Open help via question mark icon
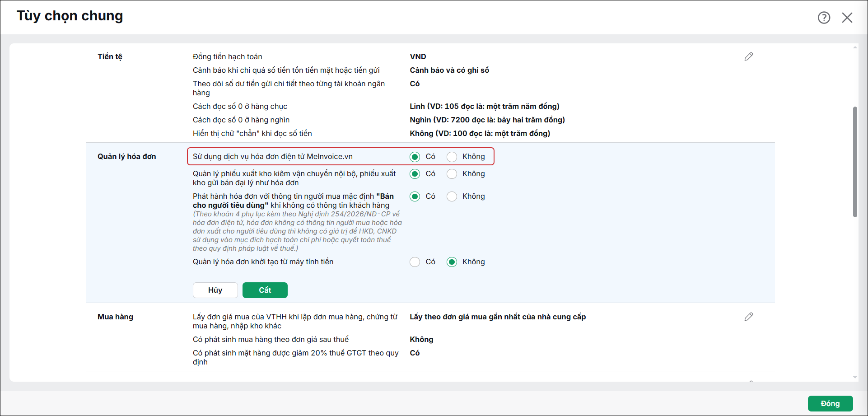This screenshot has width=868, height=416. click(824, 18)
